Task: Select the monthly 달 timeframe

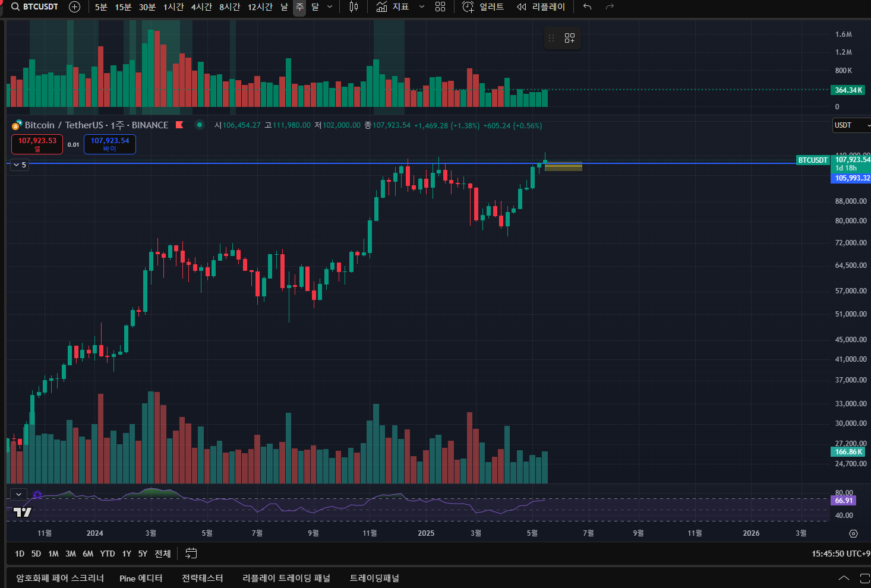Action: pos(315,7)
